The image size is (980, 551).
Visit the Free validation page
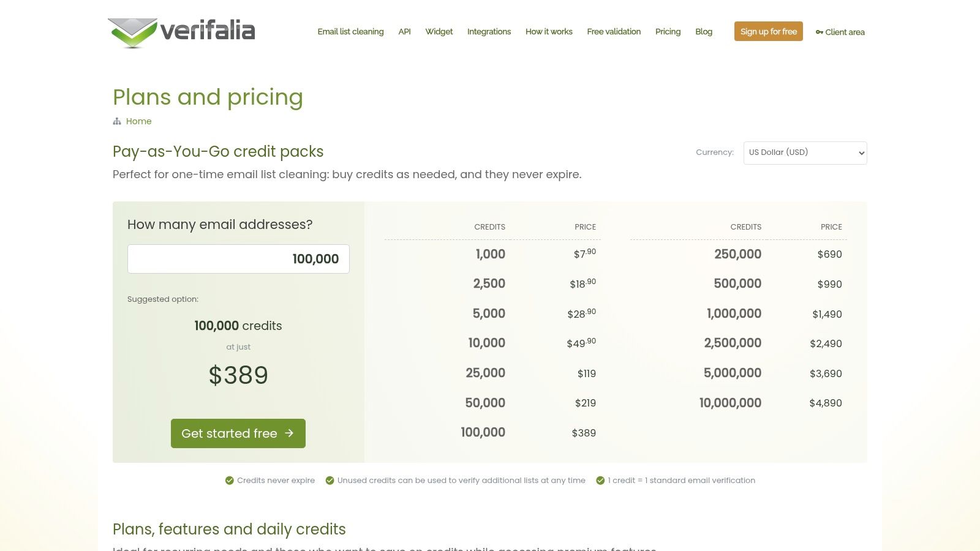pos(614,32)
